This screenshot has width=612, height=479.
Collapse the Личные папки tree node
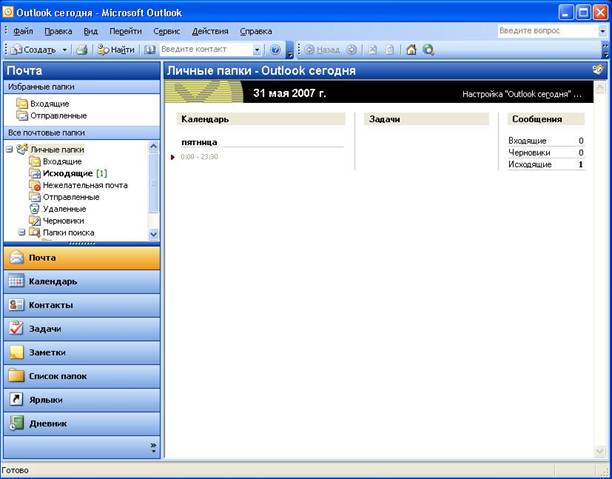pos(10,150)
